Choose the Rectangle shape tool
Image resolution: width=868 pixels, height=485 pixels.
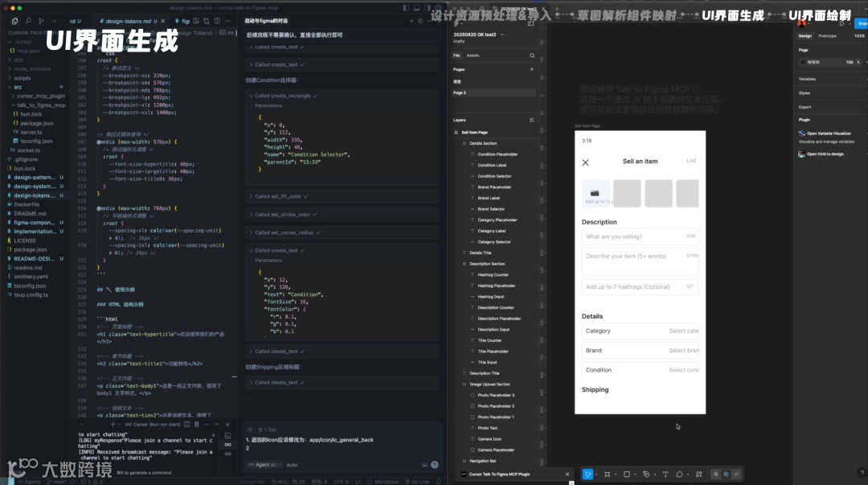coord(627,475)
